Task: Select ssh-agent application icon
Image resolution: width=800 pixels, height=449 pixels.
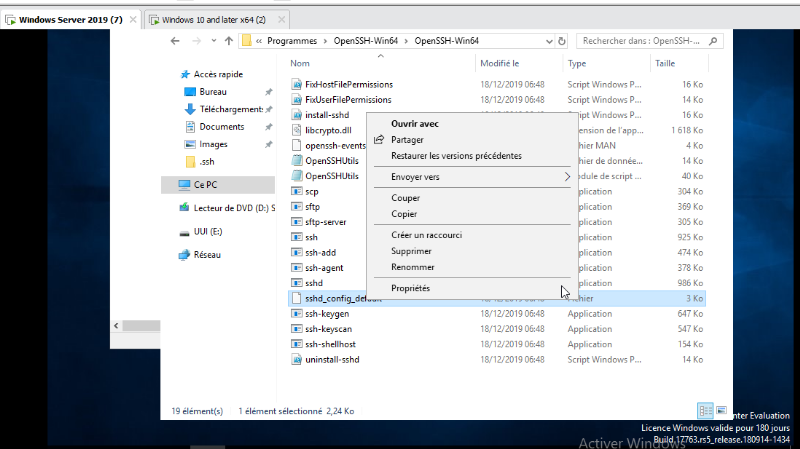Action: click(x=296, y=268)
